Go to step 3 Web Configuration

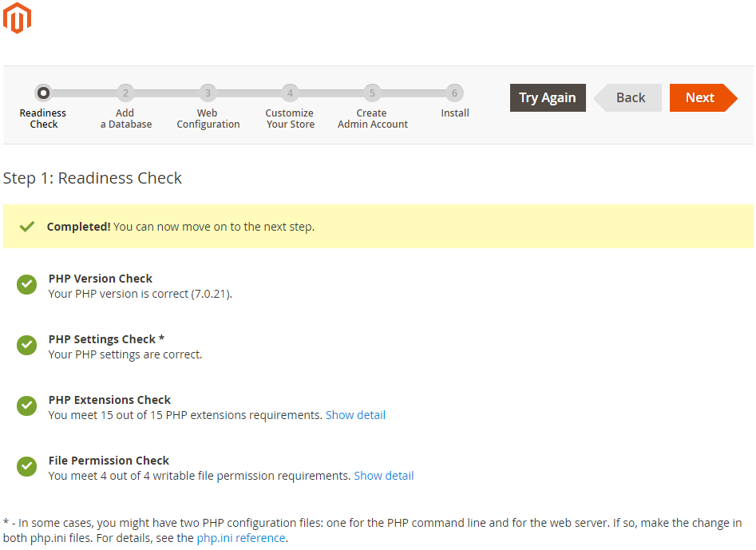tap(208, 93)
